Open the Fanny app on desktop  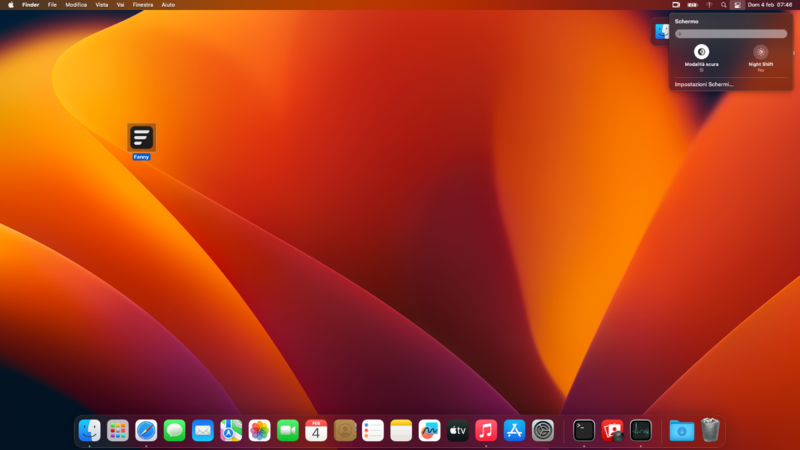coord(141,137)
